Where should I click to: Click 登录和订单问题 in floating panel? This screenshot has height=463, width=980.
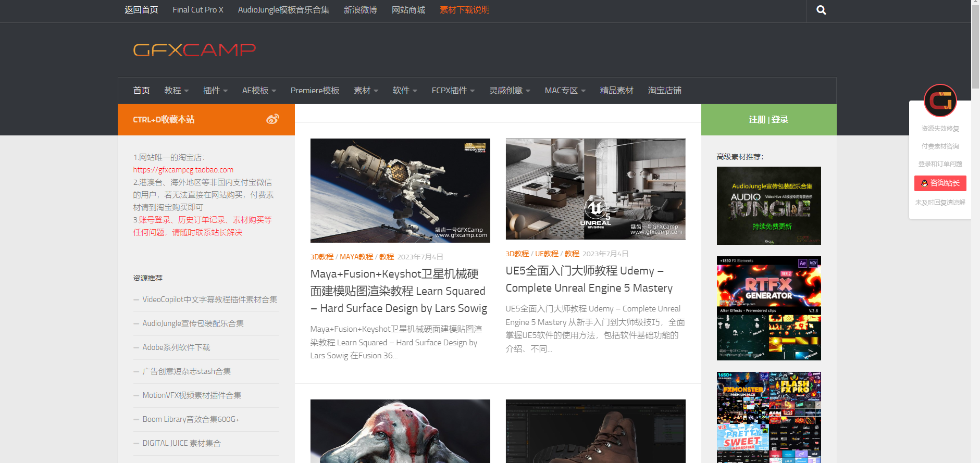point(940,164)
